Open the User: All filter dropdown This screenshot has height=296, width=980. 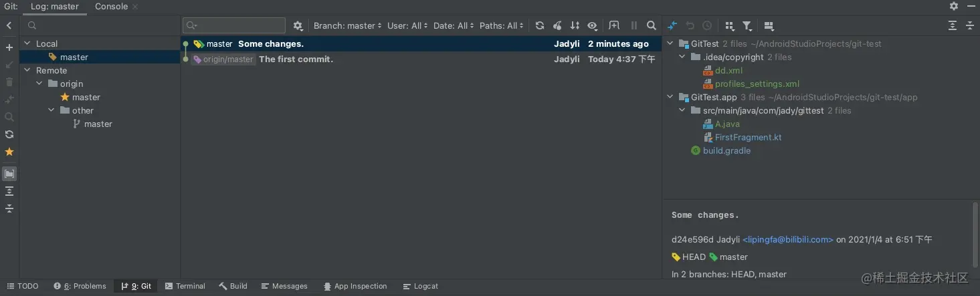point(407,25)
